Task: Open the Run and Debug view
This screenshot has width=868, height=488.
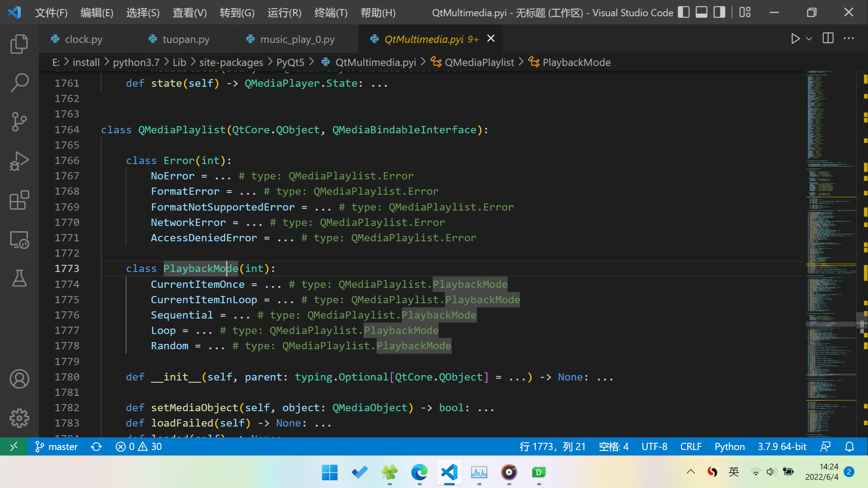Action: point(19,161)
